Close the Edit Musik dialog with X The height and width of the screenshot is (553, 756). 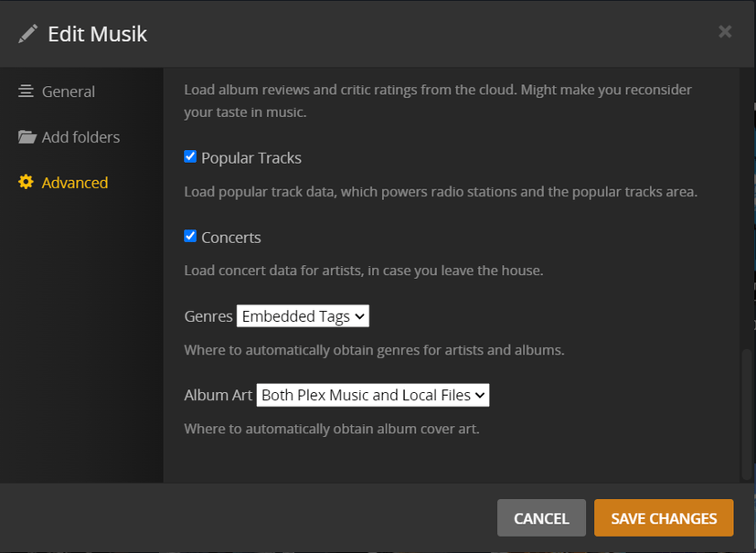(725, 32)
